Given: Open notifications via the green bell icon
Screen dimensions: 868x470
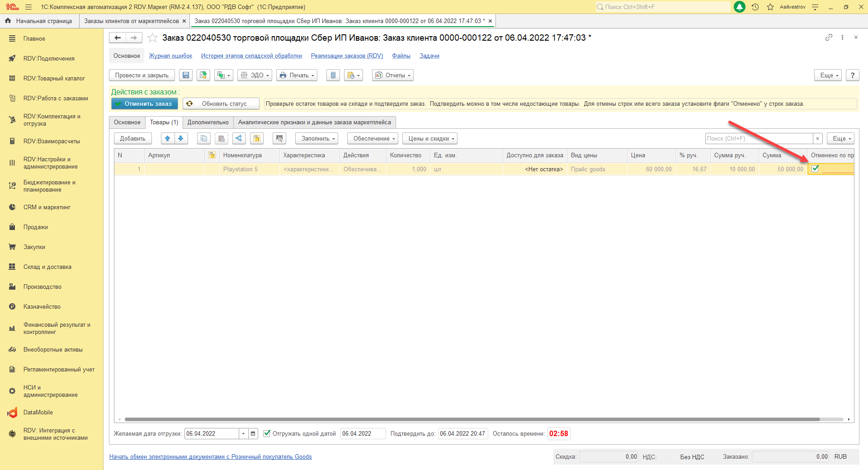Looking at the screenshot, I should point(740,7).
